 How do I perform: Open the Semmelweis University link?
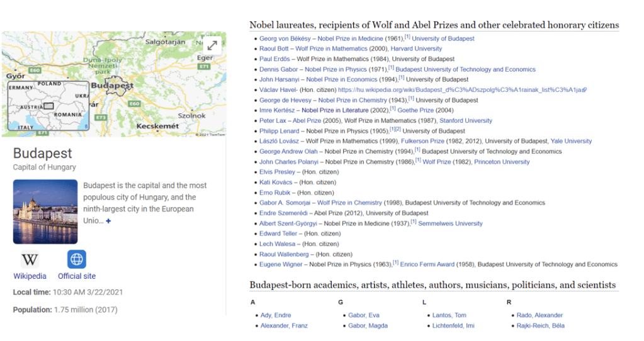tap(450, 223)
